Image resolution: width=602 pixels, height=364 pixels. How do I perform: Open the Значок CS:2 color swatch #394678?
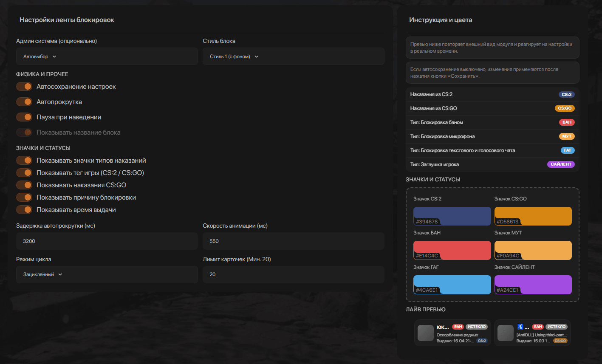click(452, 216)
